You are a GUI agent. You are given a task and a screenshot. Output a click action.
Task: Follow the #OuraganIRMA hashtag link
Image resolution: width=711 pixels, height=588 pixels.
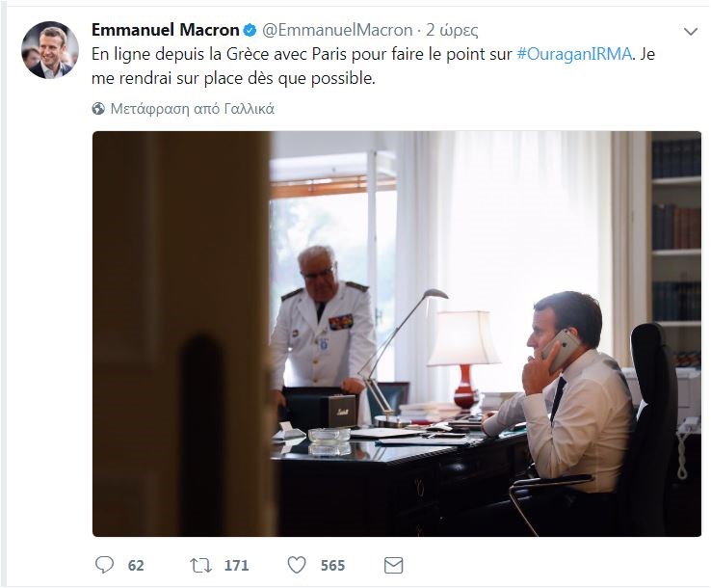(574, 55)
